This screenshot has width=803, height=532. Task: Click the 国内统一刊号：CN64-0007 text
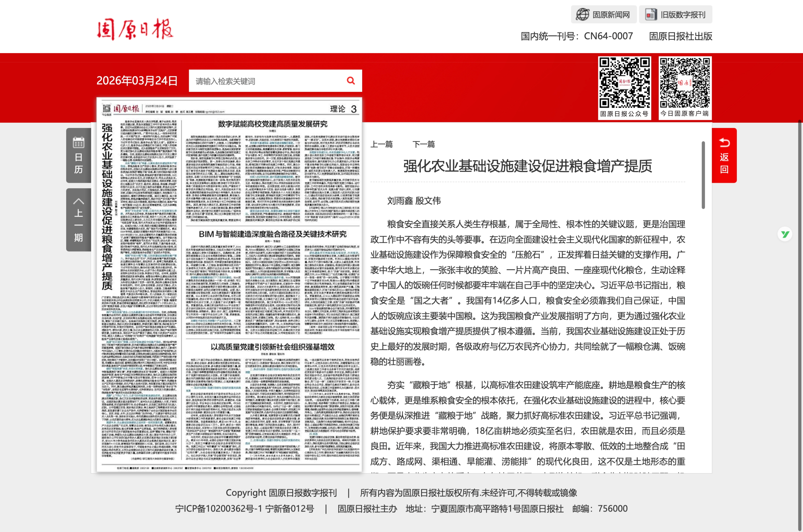[577, 36]
